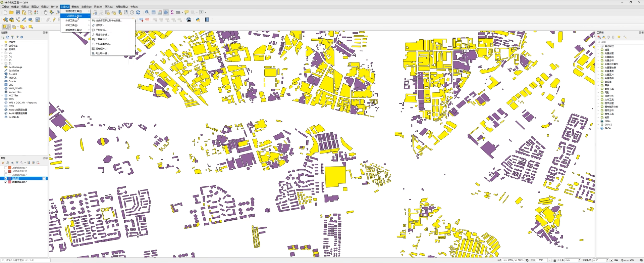Click the Save Project icon
The height and width of the screenshot is (263, 644).
tap(18, 12)
